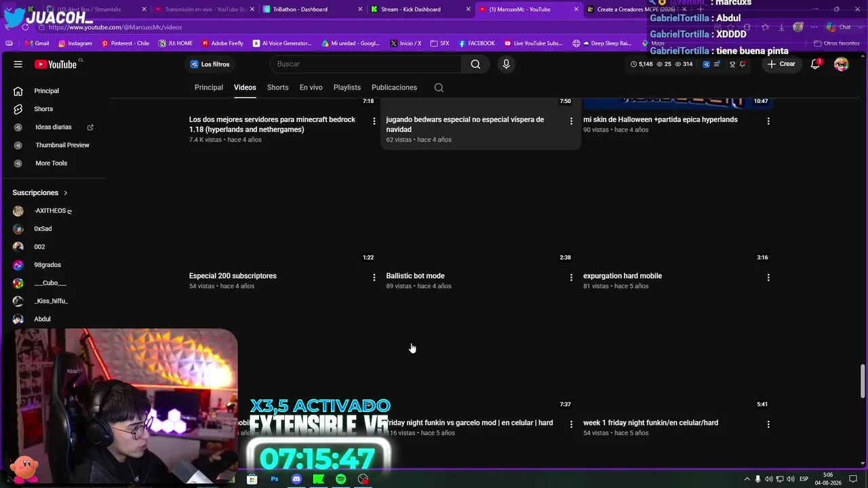The height and width of the screenshot is (488, 868).
Task: Click the Buscar search field
Action: (366, 64)
